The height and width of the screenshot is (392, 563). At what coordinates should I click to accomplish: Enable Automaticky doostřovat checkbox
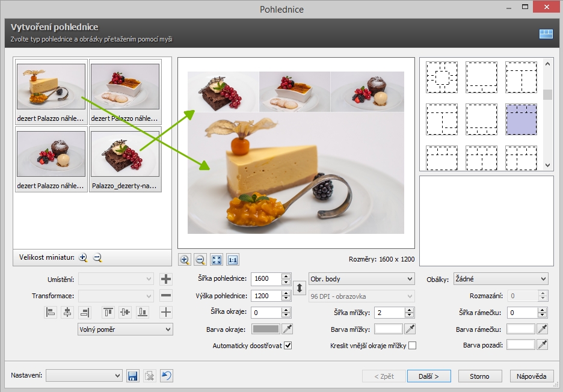288,346
